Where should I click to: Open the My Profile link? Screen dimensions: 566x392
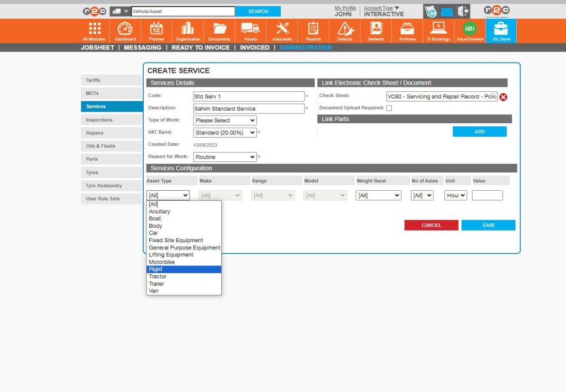345,8
